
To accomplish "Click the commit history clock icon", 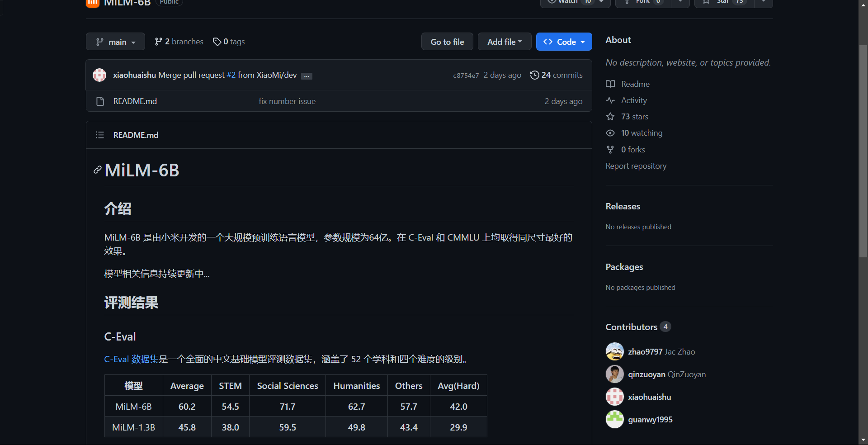I will 534,75.
